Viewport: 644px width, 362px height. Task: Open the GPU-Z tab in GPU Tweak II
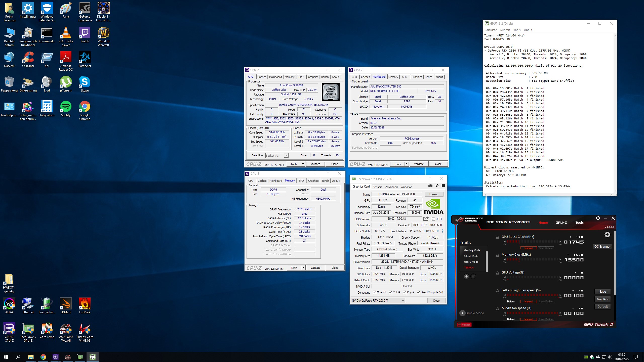(561, 222)
